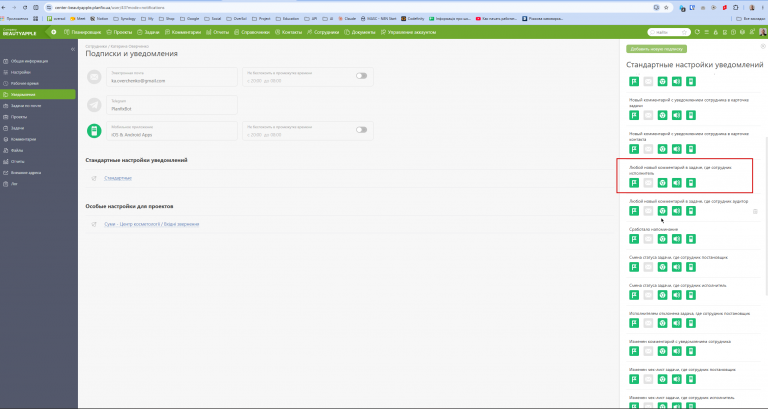The image size is (768, 409).
Task: Click mobile icon under 'Смена статуса задачи, где сотрудник исполнитель'
Action: 691,295
